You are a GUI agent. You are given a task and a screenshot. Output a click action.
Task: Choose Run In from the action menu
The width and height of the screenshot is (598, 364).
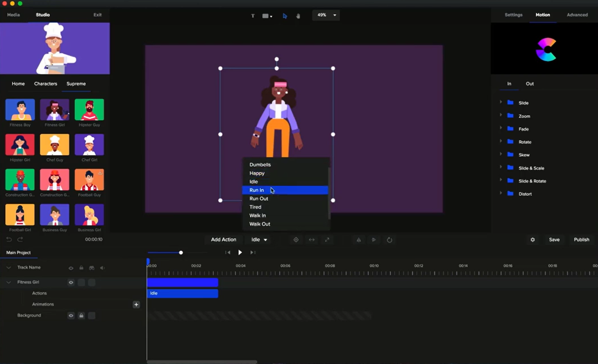pos(285,190)
